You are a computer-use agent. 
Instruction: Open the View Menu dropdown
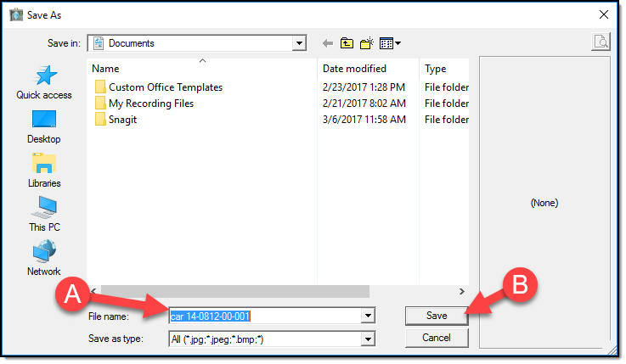pyautogui.click(x=391, y=43)
